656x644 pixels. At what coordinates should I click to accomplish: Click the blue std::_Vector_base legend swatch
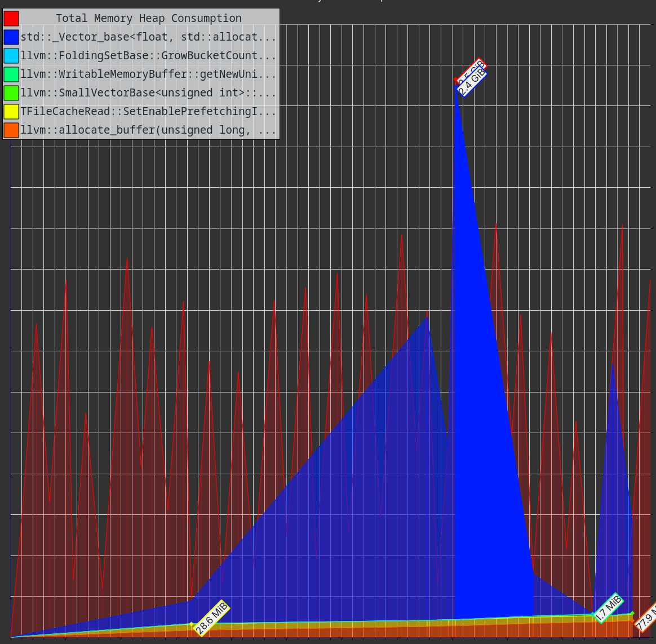pyautogui.click(x=11, y=37)
